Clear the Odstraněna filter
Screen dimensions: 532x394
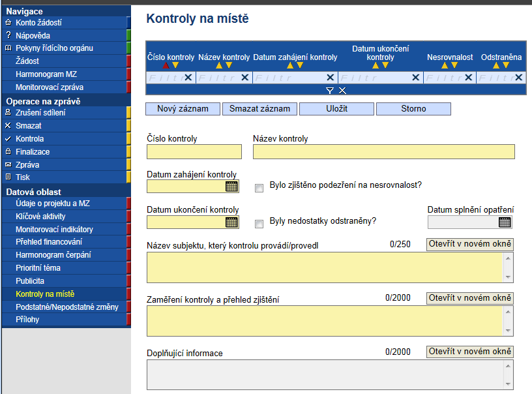pyautogui.click(x=519, y=78)
